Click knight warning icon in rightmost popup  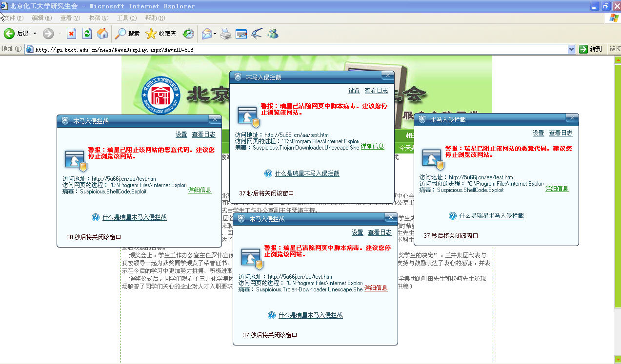point(433,159)
